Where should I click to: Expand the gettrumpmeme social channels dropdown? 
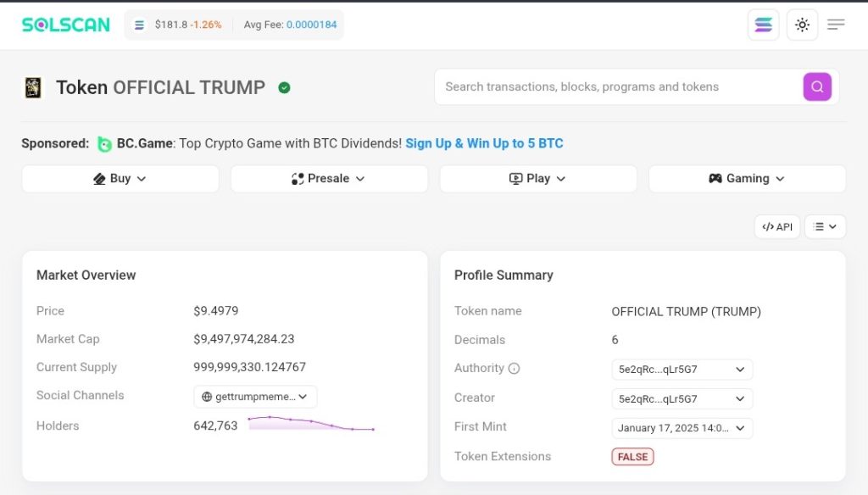click(255, 397)
